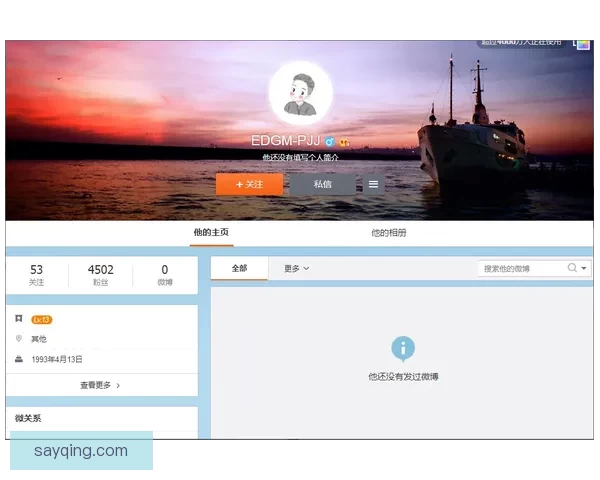Click the bio text 他还没有填写个人简介
Viewport: 600px width, 480px height.
[x=300, y=157]
